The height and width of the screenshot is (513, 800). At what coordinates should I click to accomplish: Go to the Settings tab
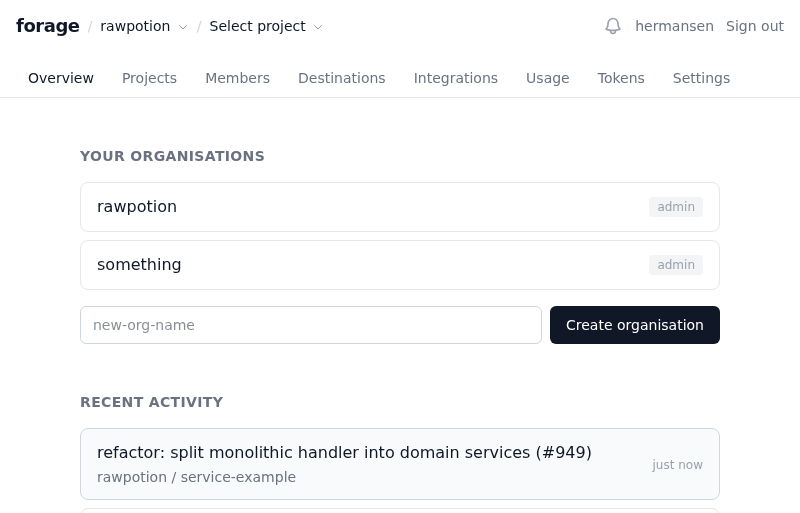coord(701,78)
